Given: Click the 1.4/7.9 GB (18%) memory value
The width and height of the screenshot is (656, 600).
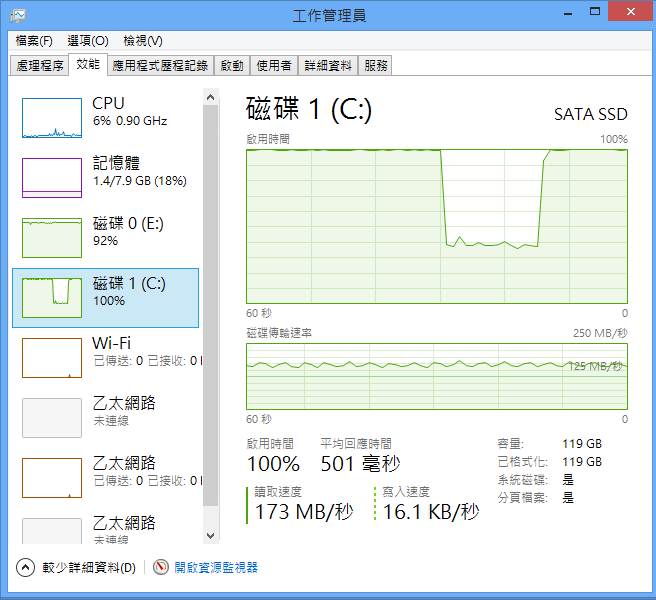Looking at the screenshot, I should click(x=140, y=181).
